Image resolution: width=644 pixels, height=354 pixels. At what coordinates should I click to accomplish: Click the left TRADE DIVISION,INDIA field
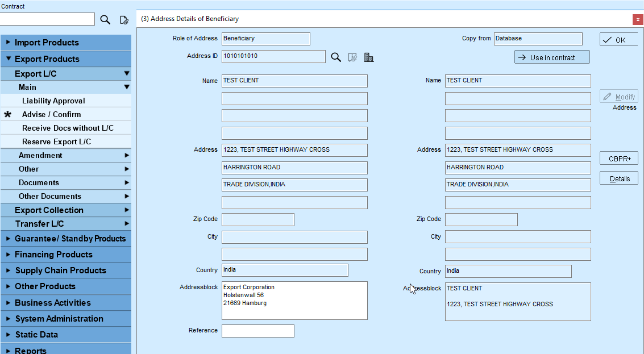point(294,185)
